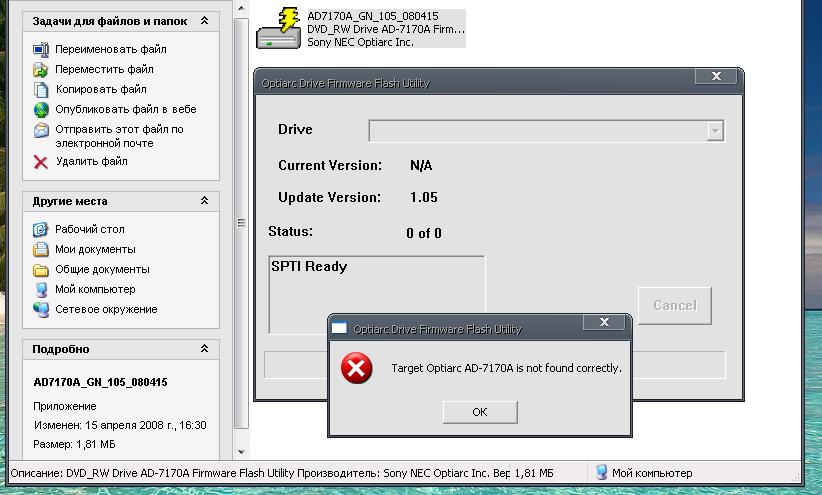The image size is (822, 495).
Task: Close the error message dialog with X
Action: [x=604, y=323]
